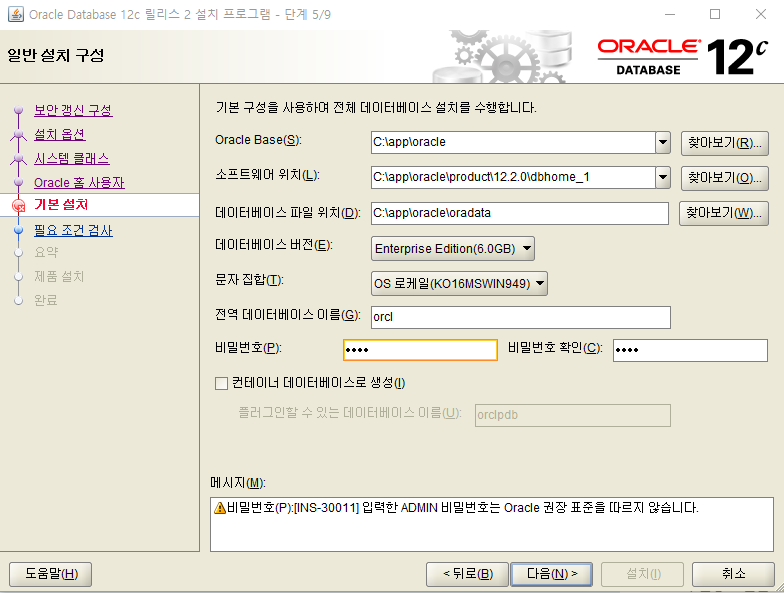The width and height of the screenshot is (784, 593).
Task: Open the 문자 집합 OS 로케일 dropdown
Action: tap(459, 284)
